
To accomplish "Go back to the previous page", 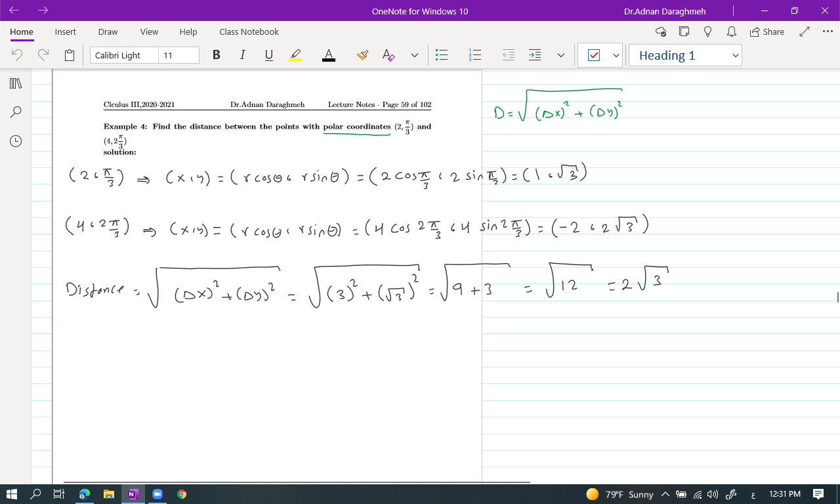I will click(x=14, y=10).
